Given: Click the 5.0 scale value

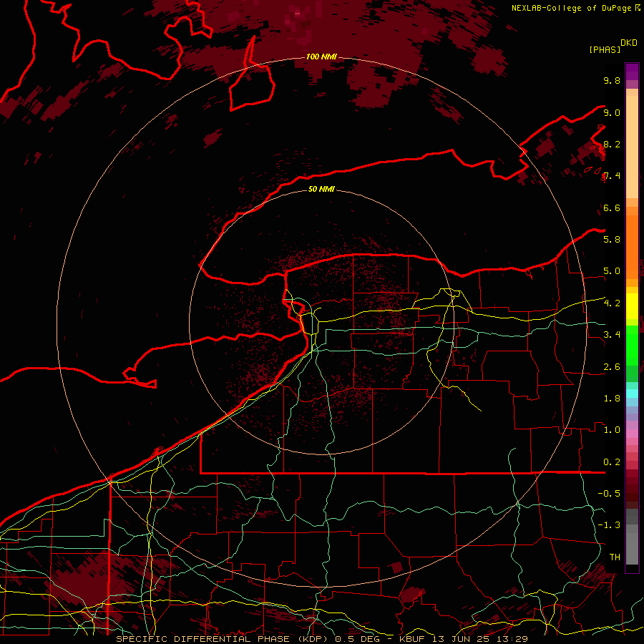Looking at the screenshot, I should point(612,271).
